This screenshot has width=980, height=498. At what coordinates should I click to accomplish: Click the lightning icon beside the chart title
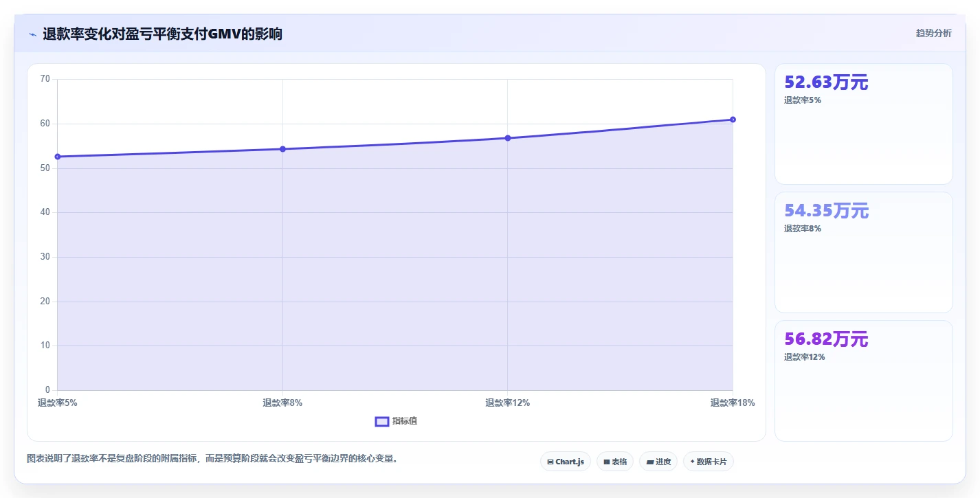32,34
